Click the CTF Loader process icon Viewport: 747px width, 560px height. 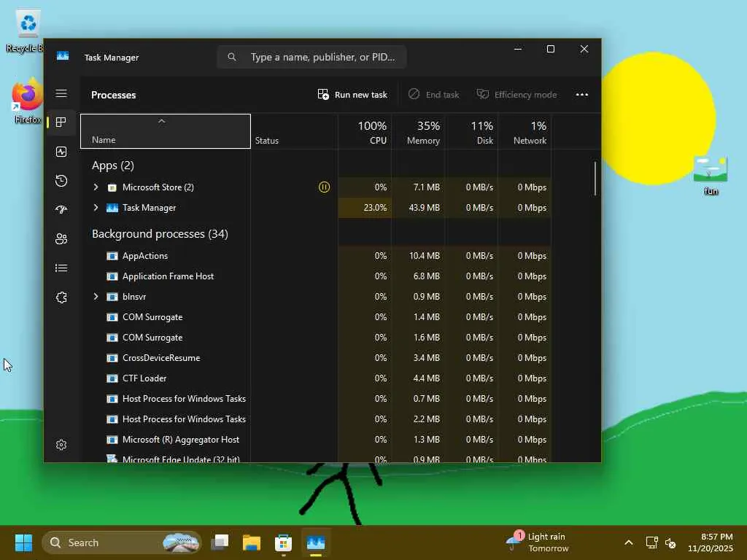[112, 378]
